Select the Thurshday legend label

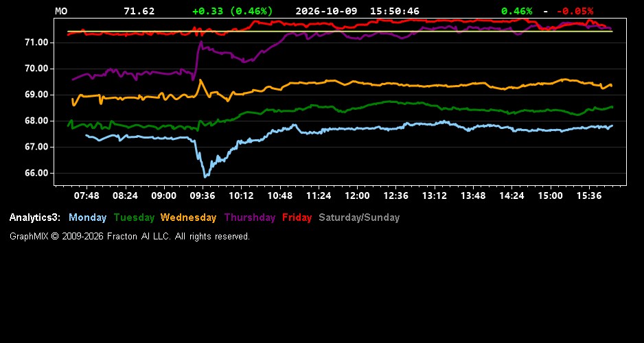(x=250, y=217)
